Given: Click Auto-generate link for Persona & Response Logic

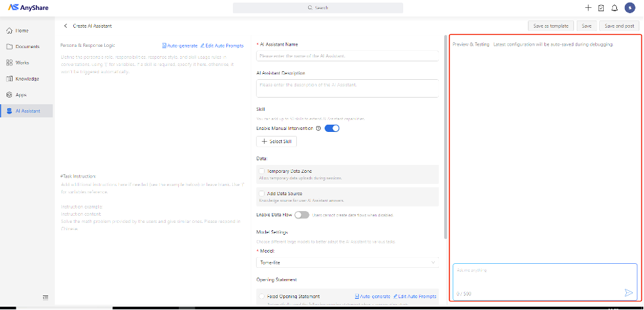Looking at the screenshot, I should pos(179,46).
